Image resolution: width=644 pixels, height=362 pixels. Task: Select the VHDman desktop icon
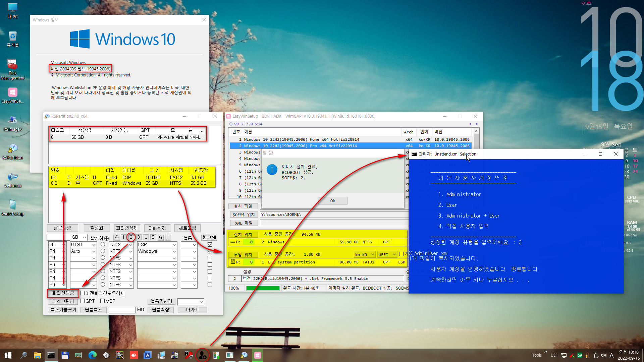[13, 180]
